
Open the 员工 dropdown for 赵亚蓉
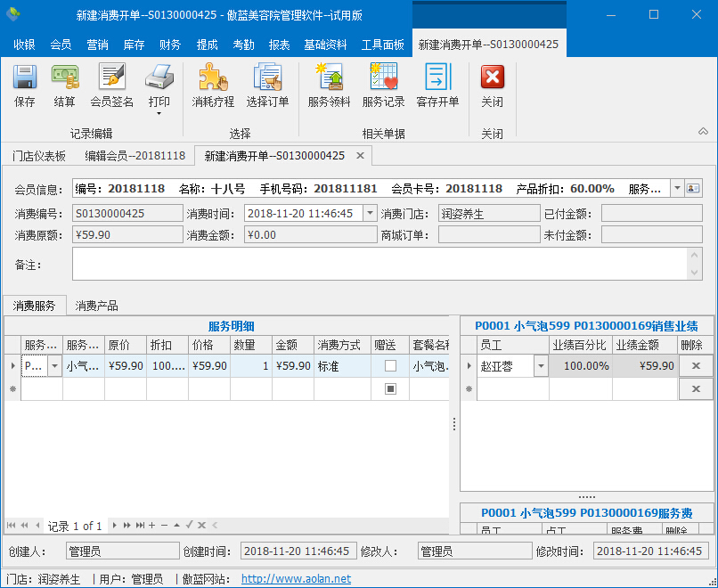coord(541,366)
